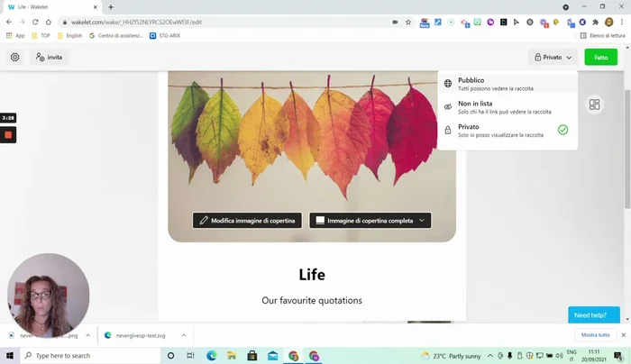Open the Privato visibility dropdown

pos(553,57)
